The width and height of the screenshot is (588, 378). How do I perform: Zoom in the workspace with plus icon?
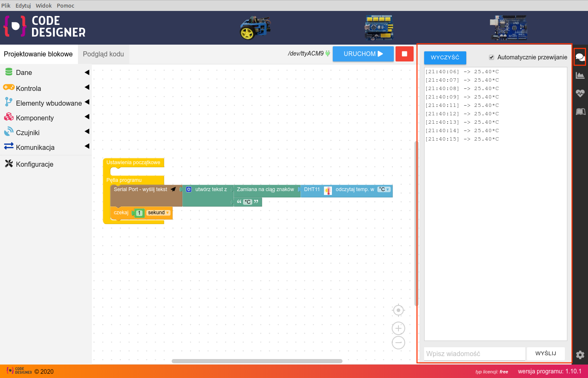point(398,328)
